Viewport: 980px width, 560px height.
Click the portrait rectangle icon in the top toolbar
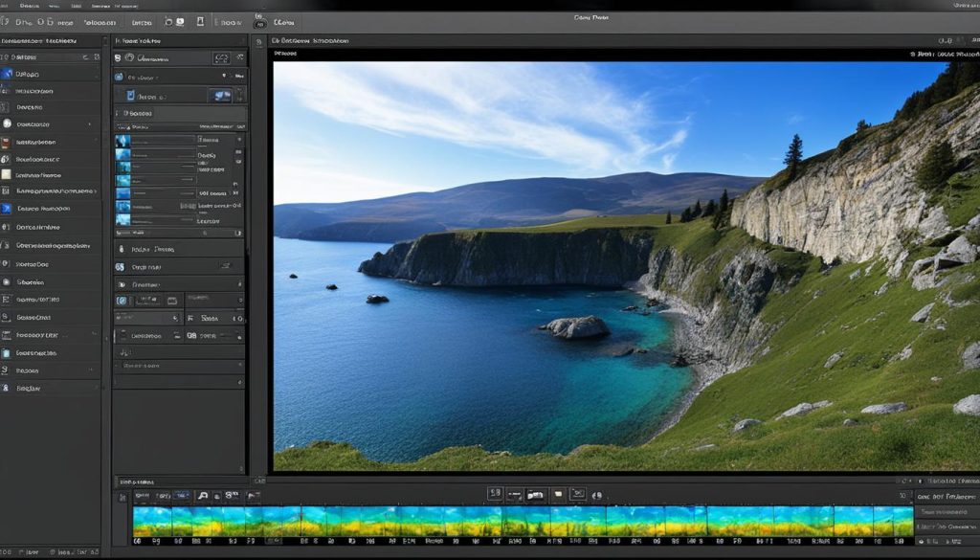pos(200,22)
